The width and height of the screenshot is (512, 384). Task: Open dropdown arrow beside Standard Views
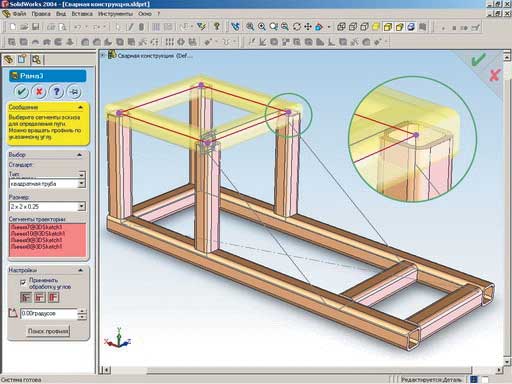329,27
